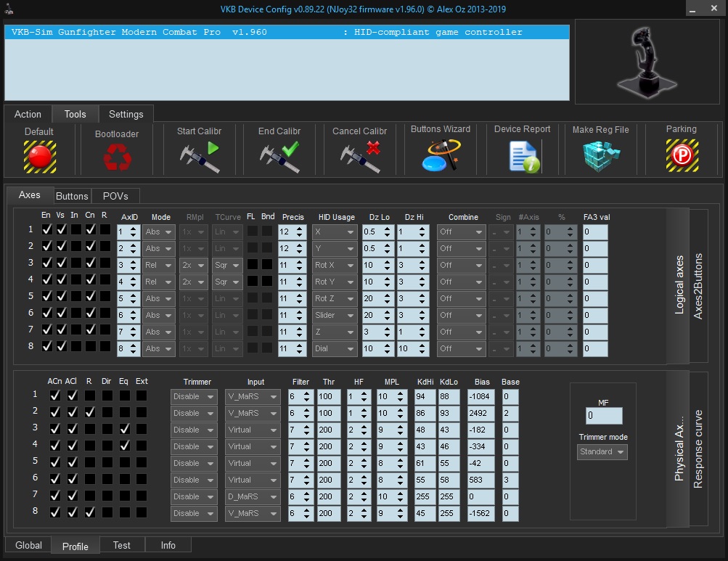Open the POVs tab
The image size is (728, 561).
pos(115,196)
